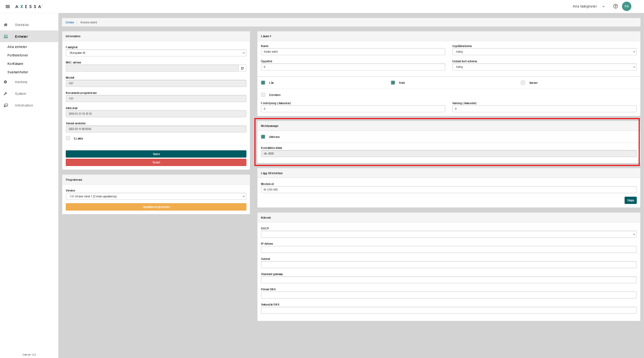
Task: Click the Spara button
Action: tap(156, 154)
